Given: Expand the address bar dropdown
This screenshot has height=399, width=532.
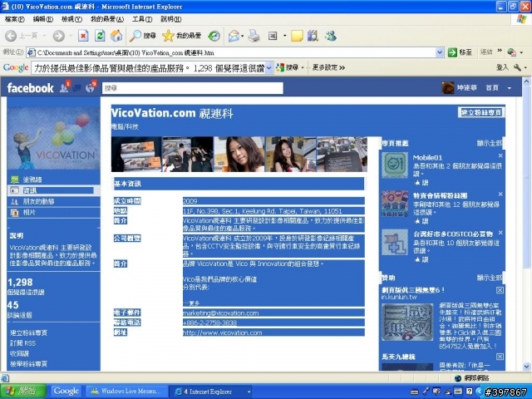Looking at the screenshot, I should coord(440,52).
